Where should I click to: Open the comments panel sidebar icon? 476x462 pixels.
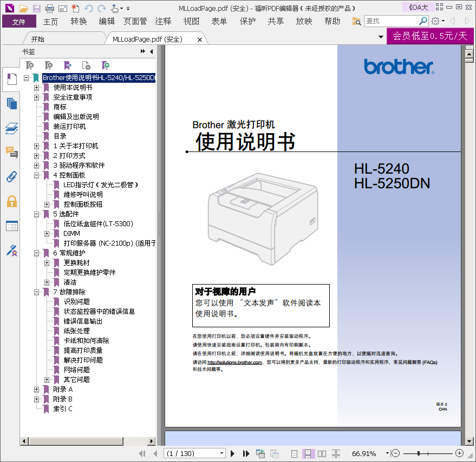coord(11,152)
